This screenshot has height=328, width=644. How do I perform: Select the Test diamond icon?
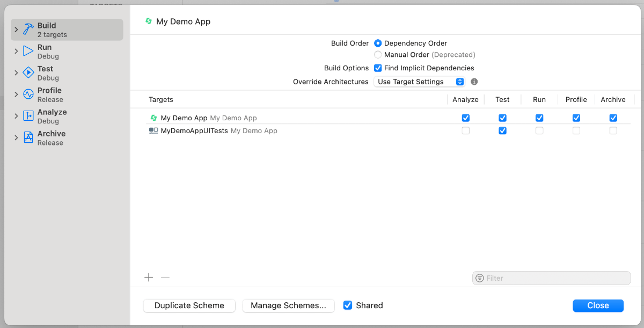[28, 72]
